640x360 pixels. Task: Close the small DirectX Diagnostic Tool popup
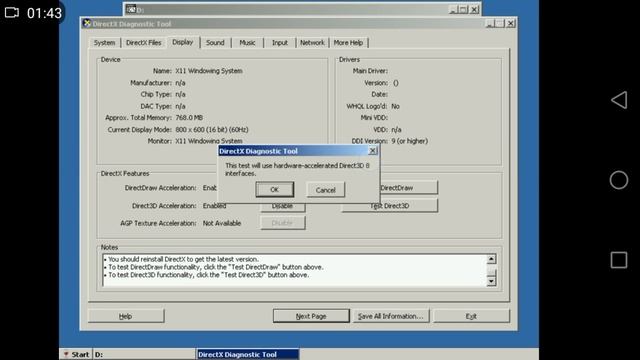click(372, 151)
